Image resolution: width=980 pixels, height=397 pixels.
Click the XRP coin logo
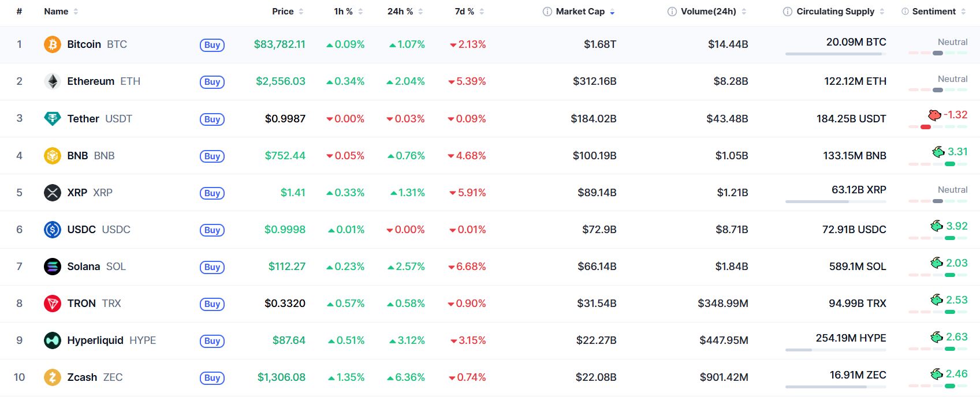coord(53,192)
